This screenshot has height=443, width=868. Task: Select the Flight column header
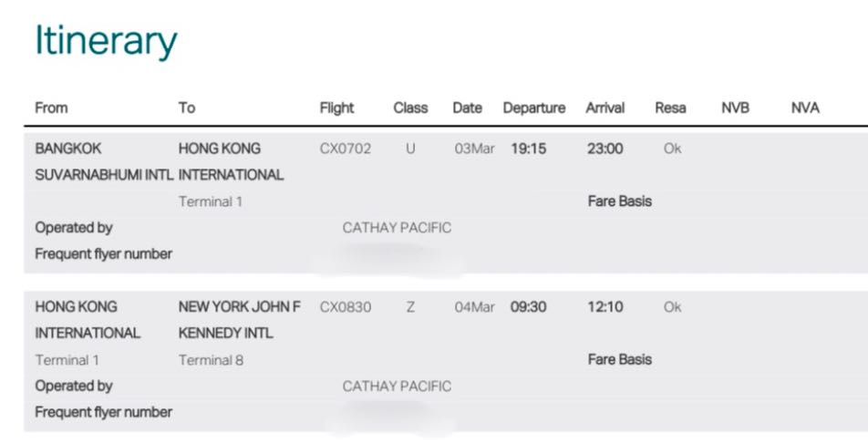pyautogui.click(x=336, y=108)
